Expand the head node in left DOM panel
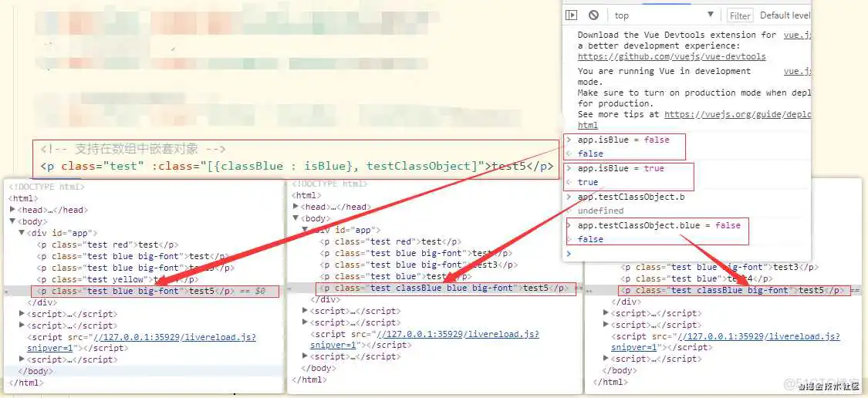The image size is (868, 398). [13, 210]
